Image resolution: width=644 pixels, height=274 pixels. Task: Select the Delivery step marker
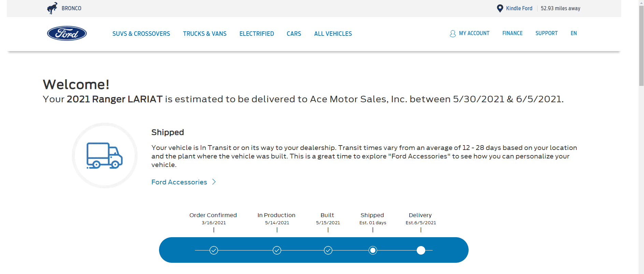coord(421,250)
